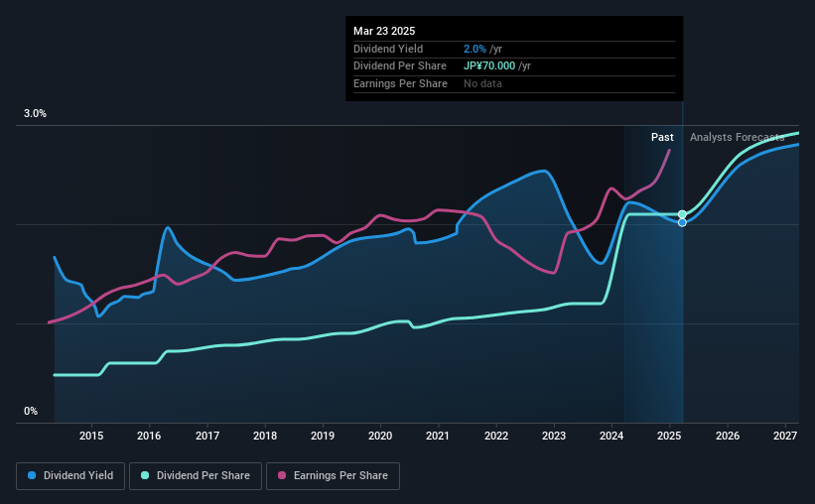Screen dimensions: 815x504
Task: Click the 2022 x-axis label
Action: (x=496, y=436)
